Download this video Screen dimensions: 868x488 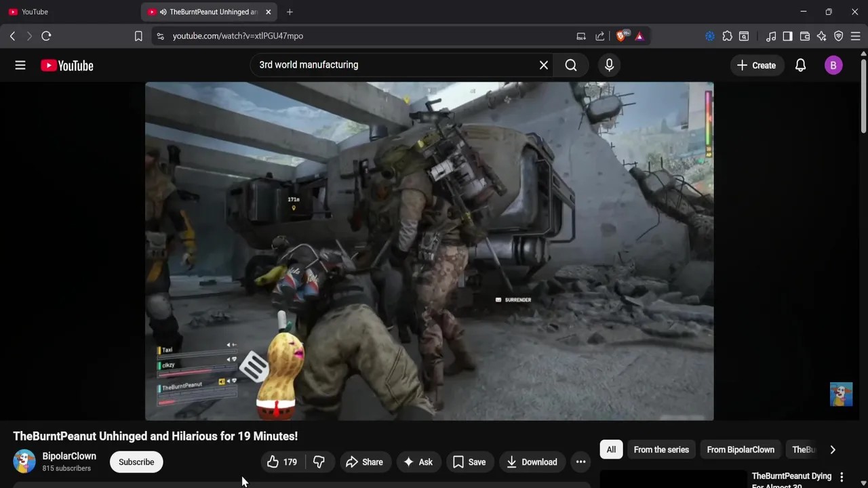tap(532, 462)
